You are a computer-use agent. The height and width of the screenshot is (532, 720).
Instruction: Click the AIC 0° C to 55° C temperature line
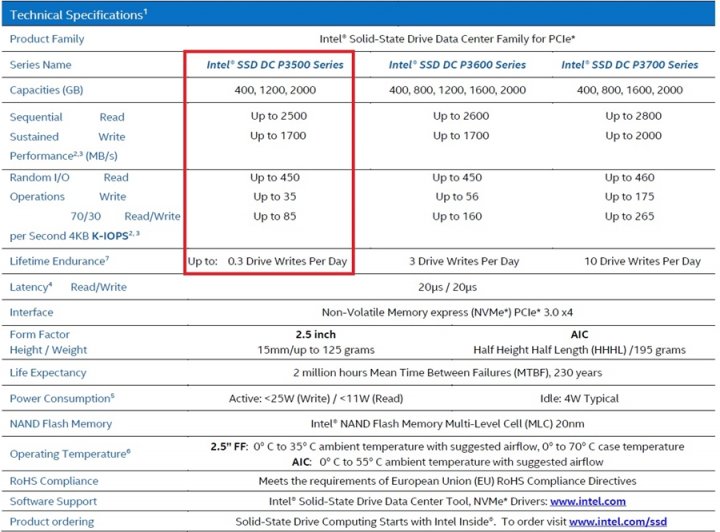447,462
